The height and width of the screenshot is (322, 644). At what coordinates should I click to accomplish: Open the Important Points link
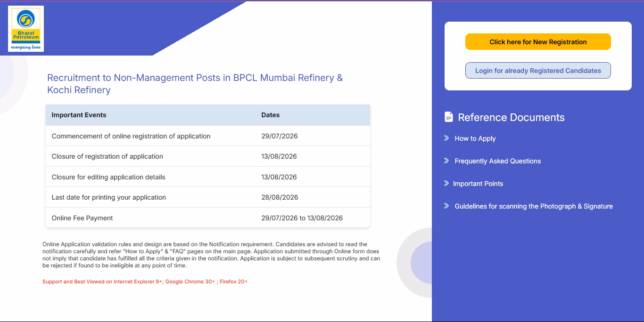(478, 184)
